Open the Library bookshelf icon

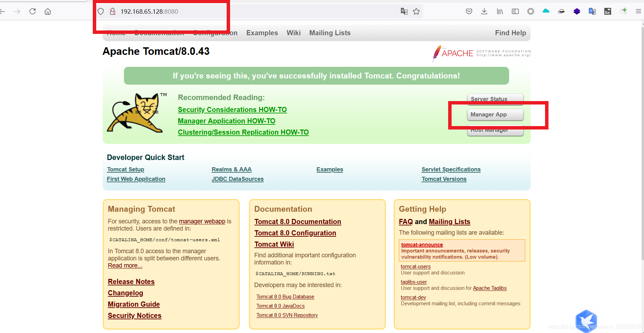click(x=500, y=12)
